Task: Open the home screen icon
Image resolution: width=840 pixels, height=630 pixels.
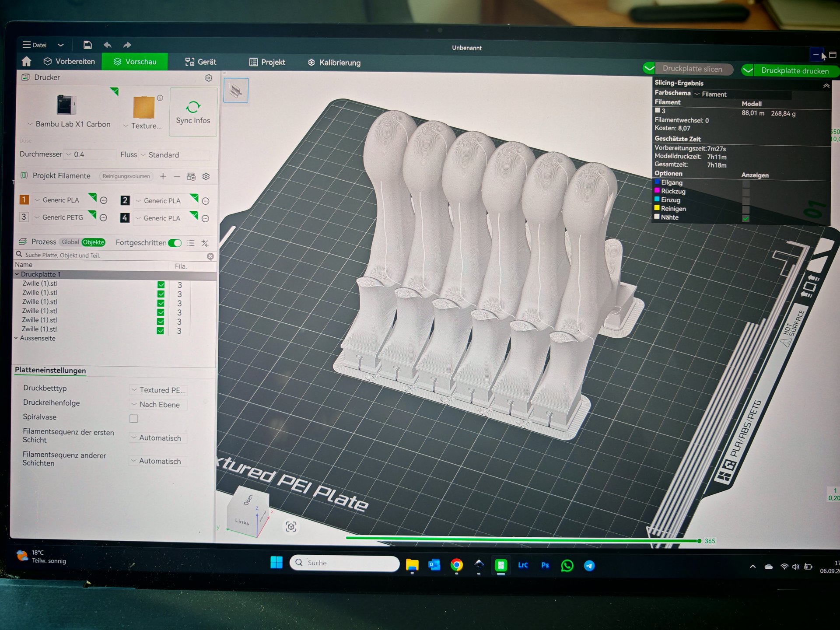Action: 26,61
